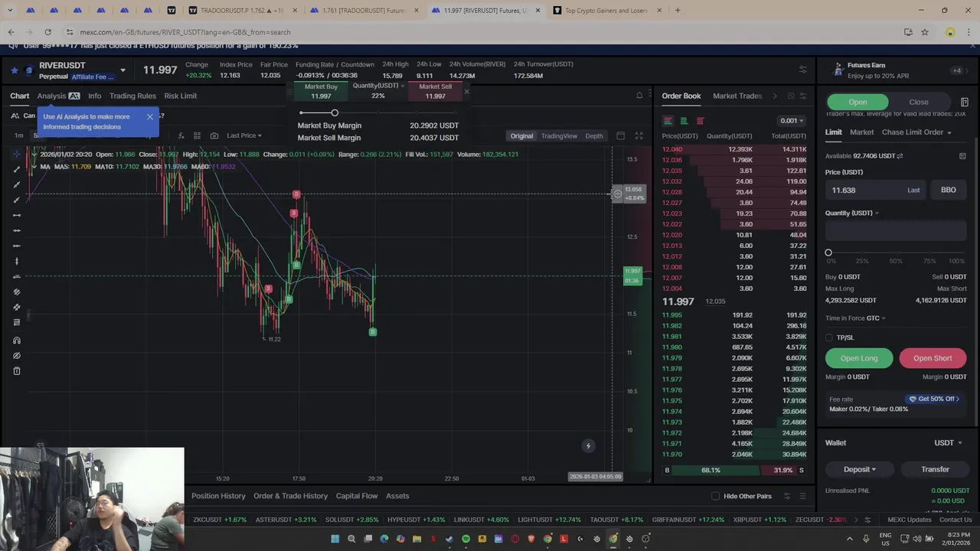Select the Open position toggle

coord(857,102)
